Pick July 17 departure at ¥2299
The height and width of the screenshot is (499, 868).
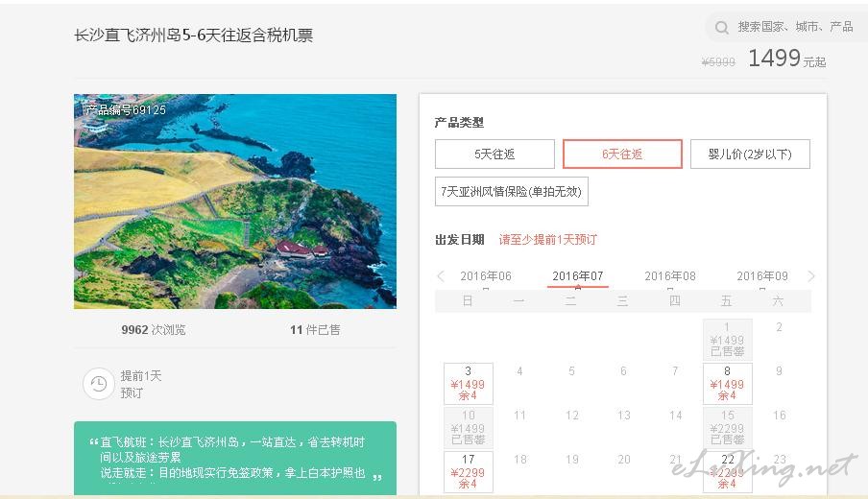point(468,472)
